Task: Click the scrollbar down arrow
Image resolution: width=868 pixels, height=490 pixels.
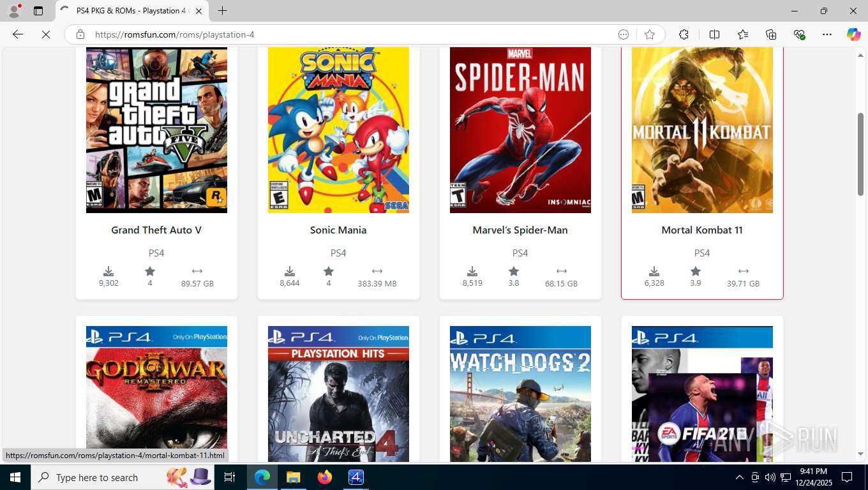Action: (x=860, y=454)
